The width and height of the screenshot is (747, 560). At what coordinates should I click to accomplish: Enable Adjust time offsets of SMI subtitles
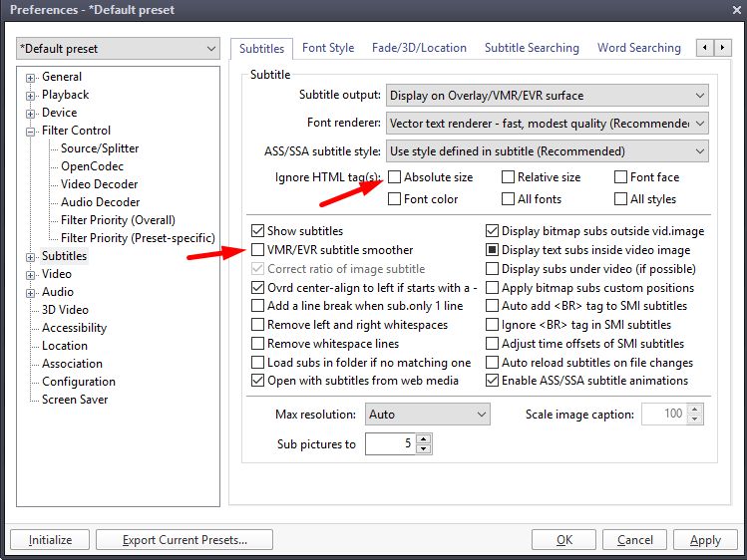[x=492, y=344]
